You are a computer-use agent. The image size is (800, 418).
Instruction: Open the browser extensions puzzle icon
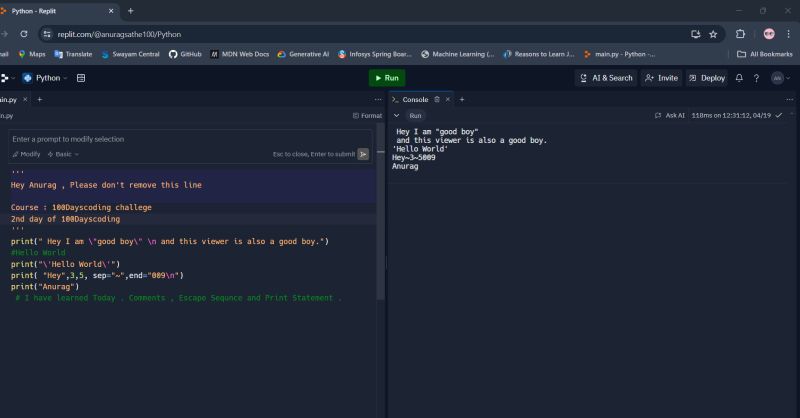741,34
